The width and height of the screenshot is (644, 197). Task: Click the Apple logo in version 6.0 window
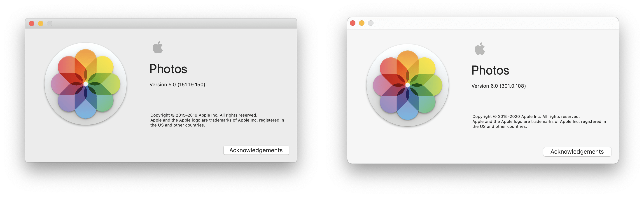point(480,49)
